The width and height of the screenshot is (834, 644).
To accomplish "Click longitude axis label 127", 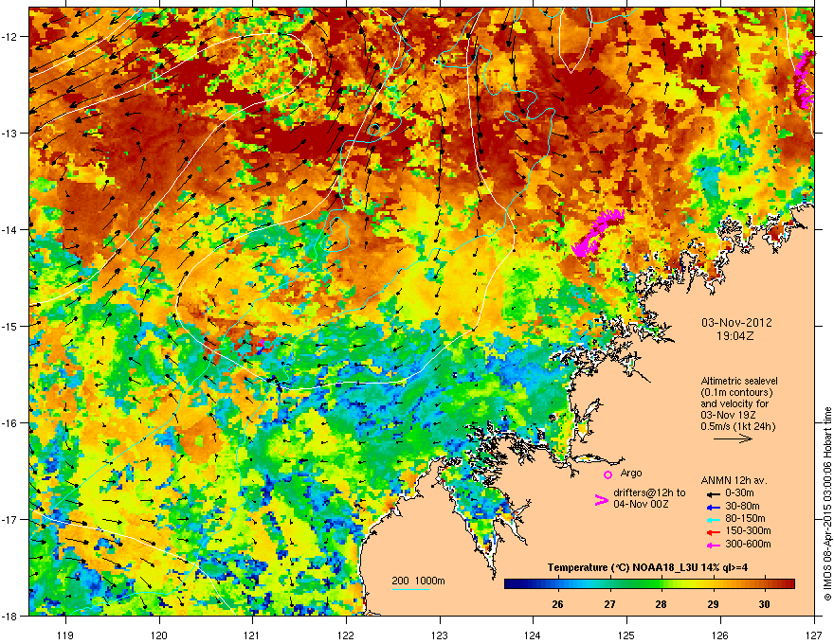I will point(814,635).
